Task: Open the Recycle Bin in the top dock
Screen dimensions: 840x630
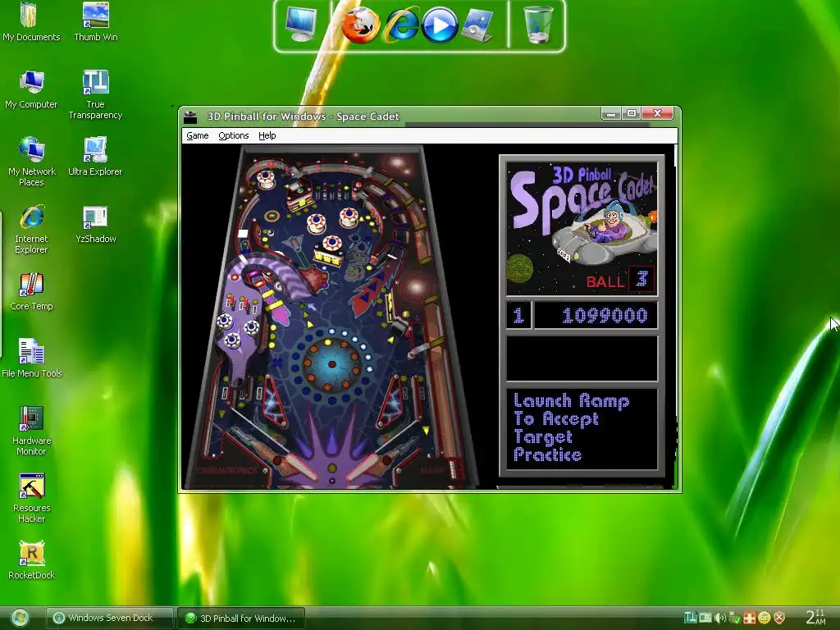Action: (537, 25)
